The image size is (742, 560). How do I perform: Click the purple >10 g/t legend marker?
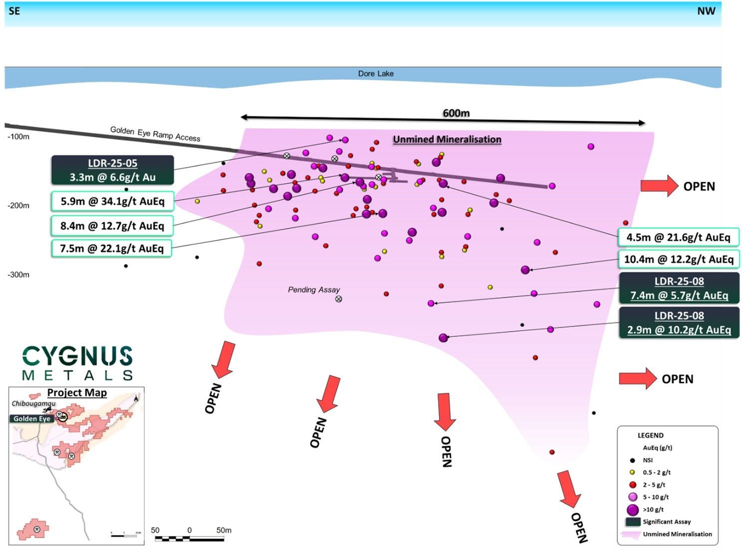pos(632,510)
